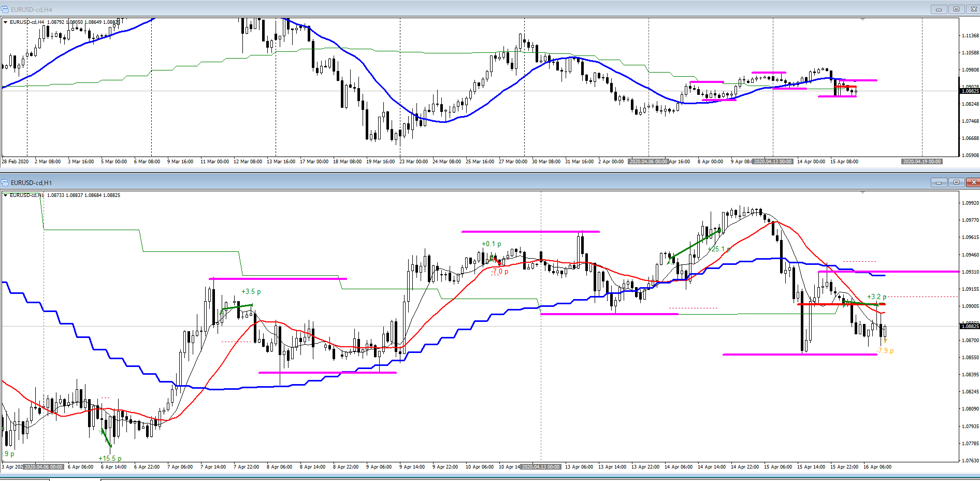Click the +0.1 p trade label

tap(492, 244)
